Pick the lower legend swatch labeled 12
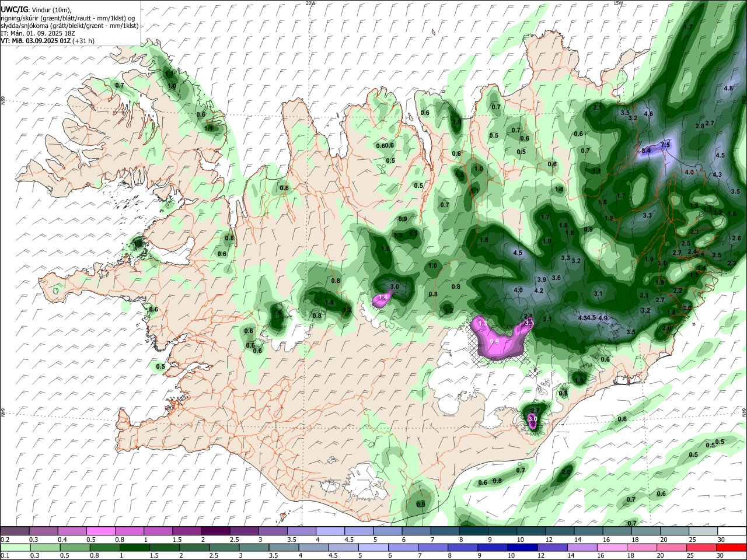 552,547
